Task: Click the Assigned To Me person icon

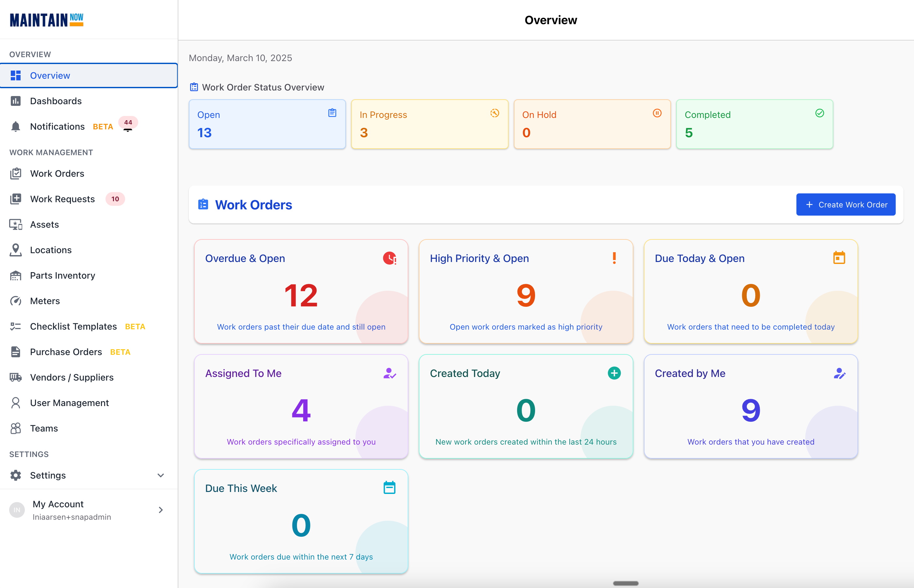Action: coord(389,373)
